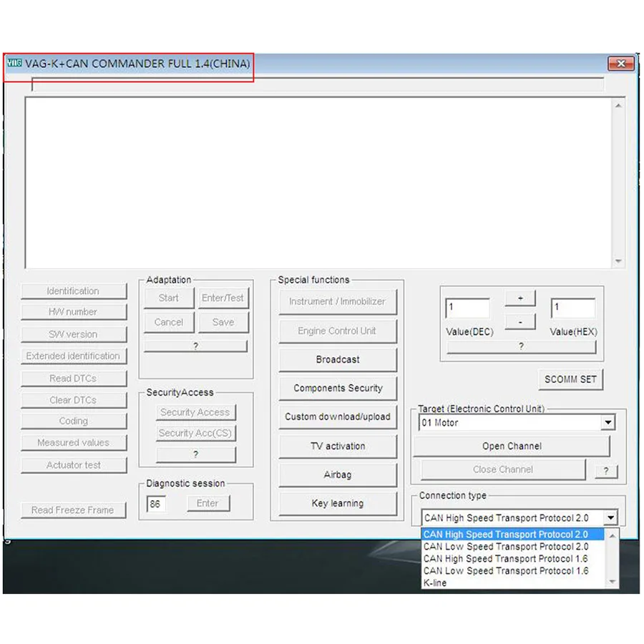Launch Components Security function
644x644 pixels.
point(338,388)
